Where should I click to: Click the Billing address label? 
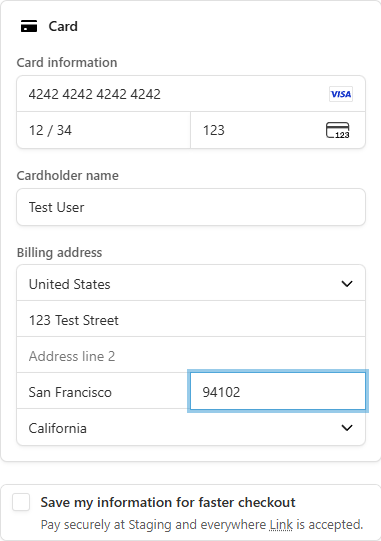pyautogui.click(x=59, y=253)
